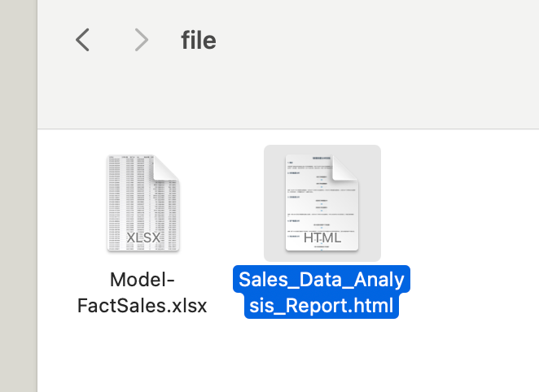Select the Sales_Data_Analysis_Report.html file icon
Viewport: 539px width, 392px height.
click(x=322, y=203)
